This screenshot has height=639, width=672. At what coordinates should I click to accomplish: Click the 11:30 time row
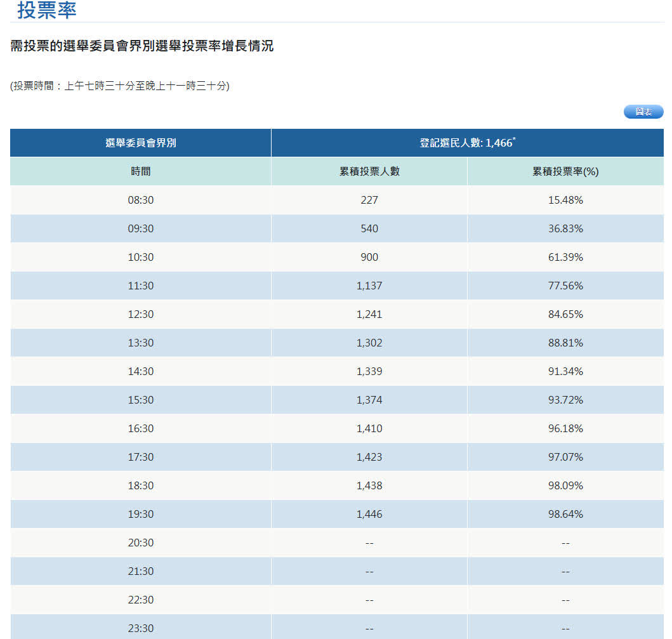click(140, 286)
